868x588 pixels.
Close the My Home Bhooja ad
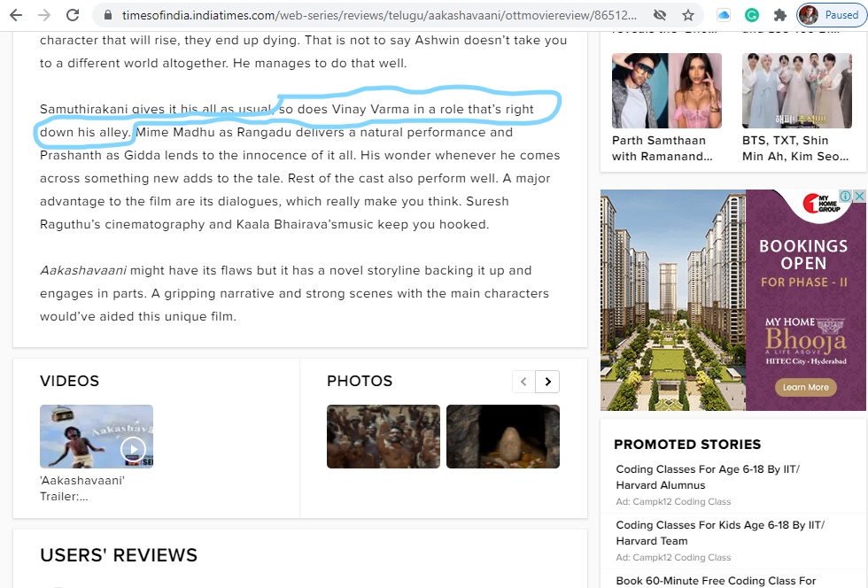[x=859, y=196]
